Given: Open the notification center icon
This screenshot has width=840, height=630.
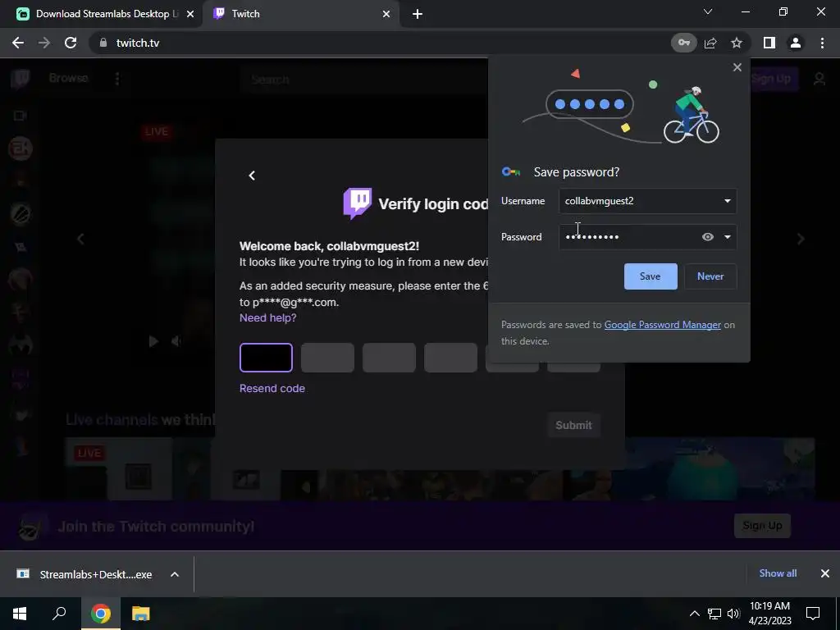Looking at the screenshot, I should tap(813, 614).
